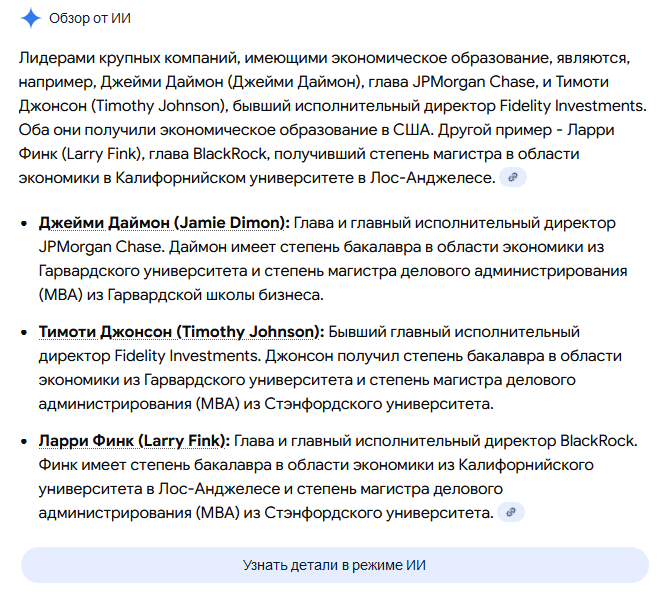
Task: Click 'BlackRock' in the Larry Fink bullet
Action: 598,440
